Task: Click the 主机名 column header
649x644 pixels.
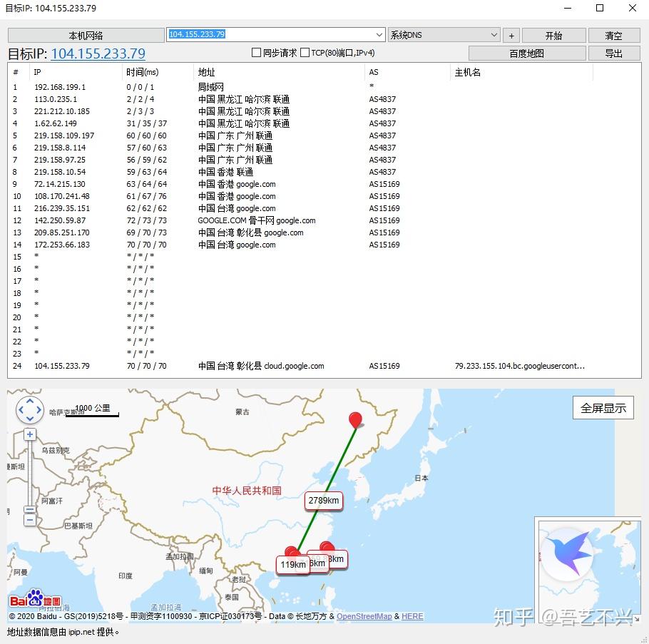Action: [x=521, y=72]
